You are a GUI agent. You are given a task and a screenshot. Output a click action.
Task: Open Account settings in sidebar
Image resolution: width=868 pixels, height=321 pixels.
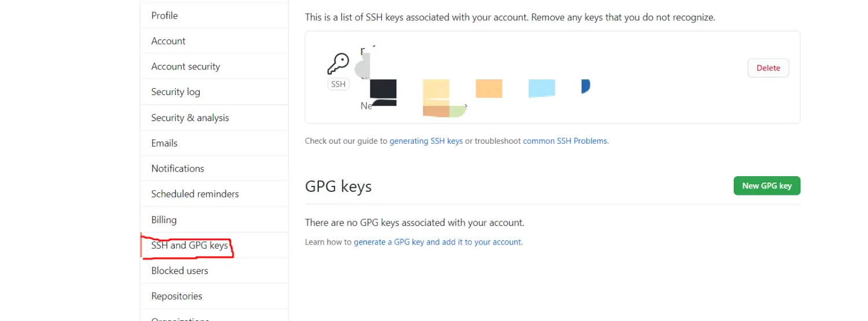click(168, 41)
